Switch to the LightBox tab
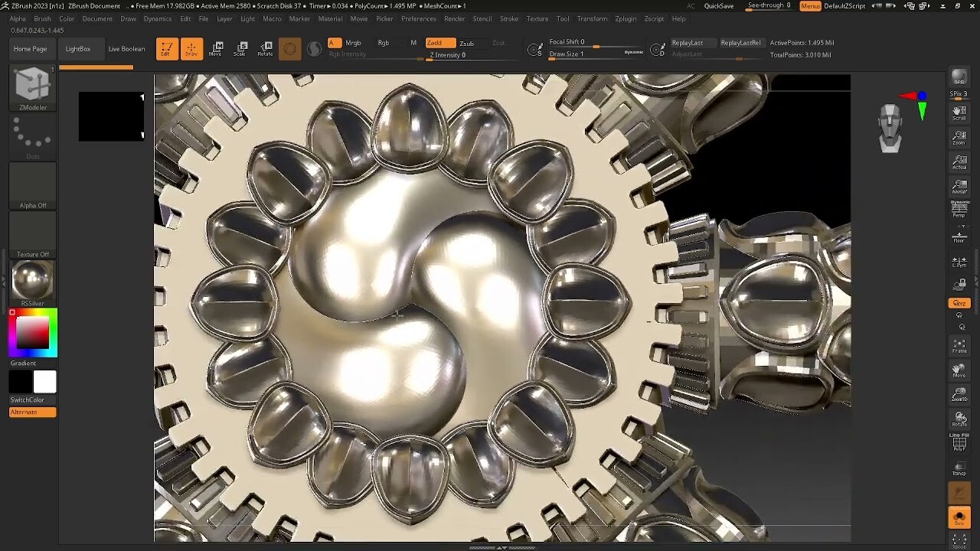 click(x=80, y=48)
